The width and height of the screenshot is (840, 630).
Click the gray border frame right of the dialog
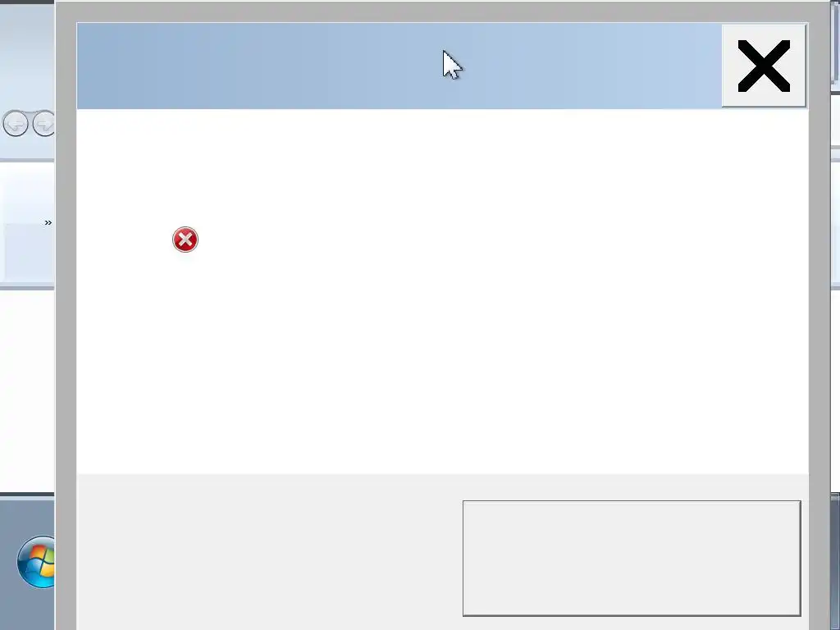coord(819,322)
